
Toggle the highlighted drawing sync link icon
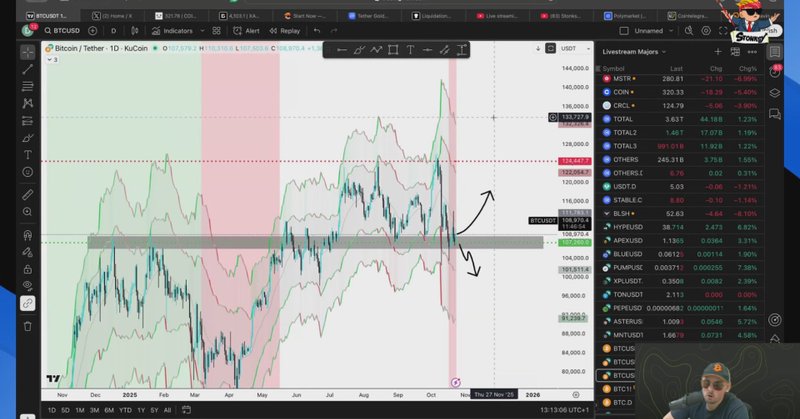pyautogui.click(x=28, y=304)
